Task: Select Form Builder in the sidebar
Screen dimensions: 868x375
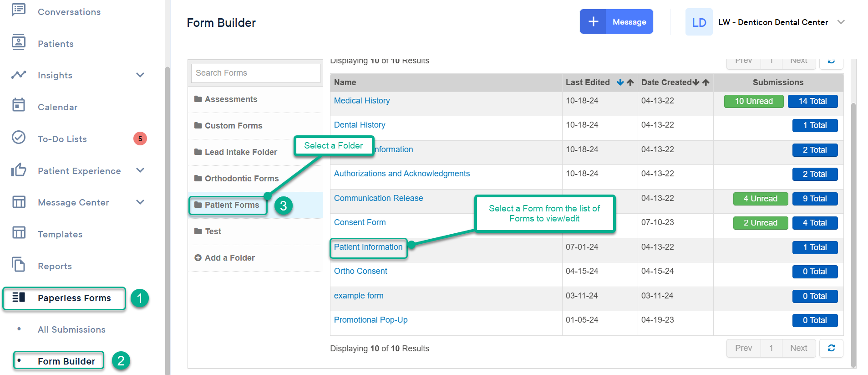Action: pyautogui.click(x=66, y=361)
